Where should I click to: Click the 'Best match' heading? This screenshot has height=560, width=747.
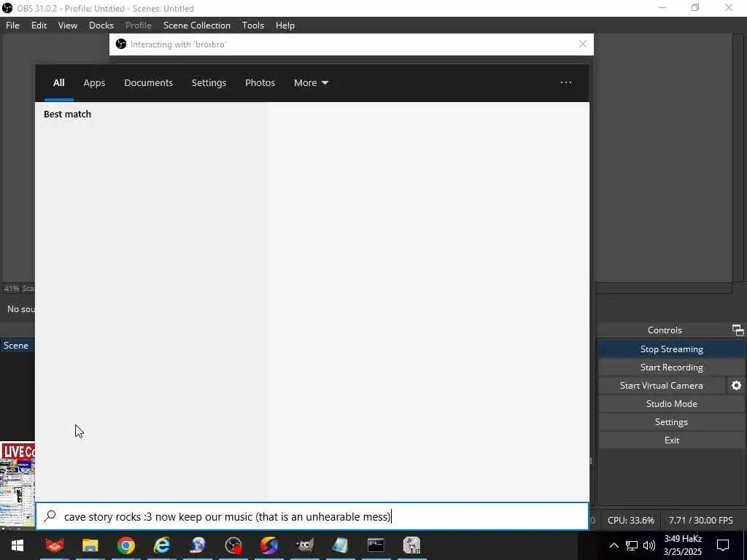(x=67, y=114)
